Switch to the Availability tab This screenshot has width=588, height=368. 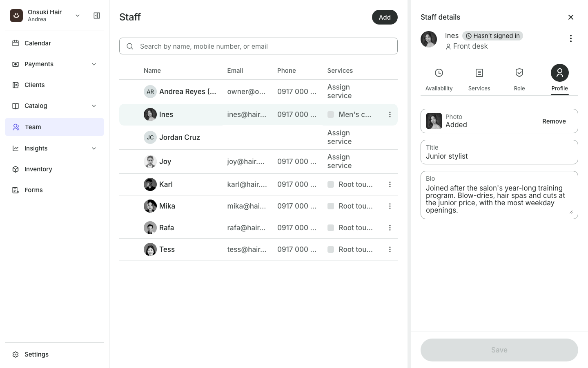tap(439, 79)
